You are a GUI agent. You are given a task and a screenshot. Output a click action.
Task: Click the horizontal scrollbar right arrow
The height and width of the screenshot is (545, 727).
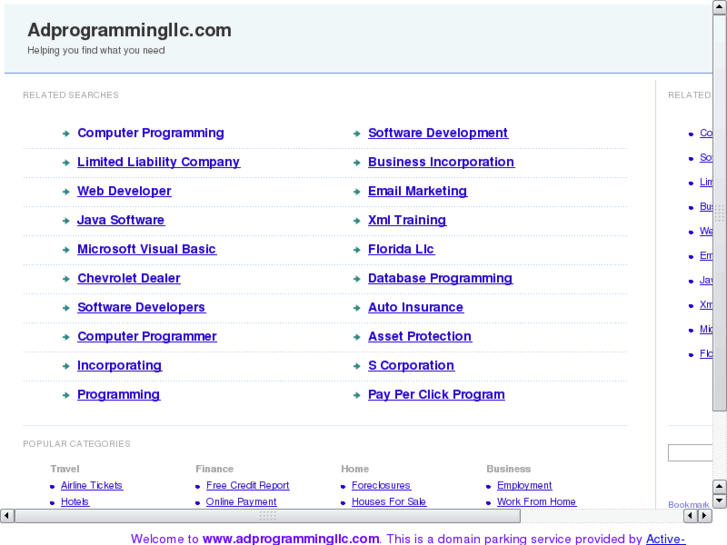click(704, 516)
